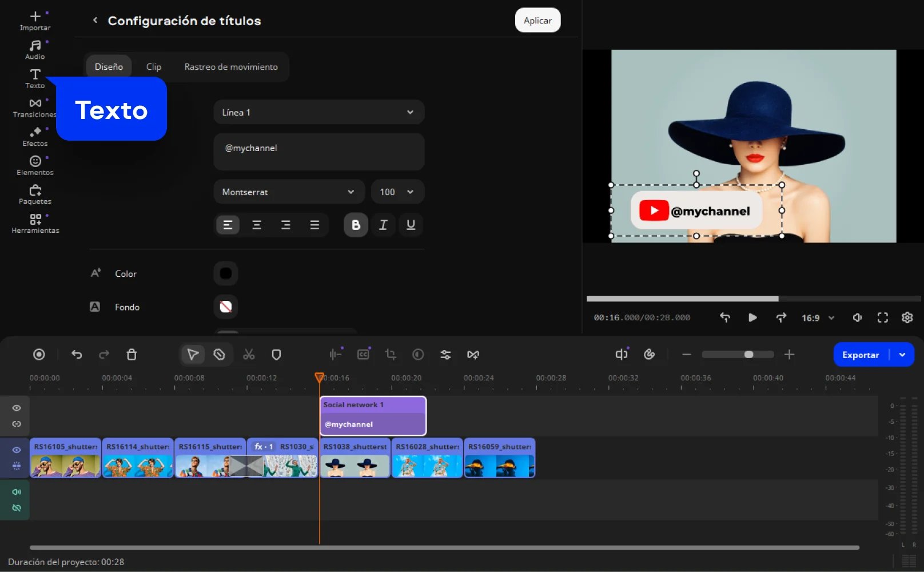
Task: Click the record button in timeline toolbar
Action: coord(39,355)
